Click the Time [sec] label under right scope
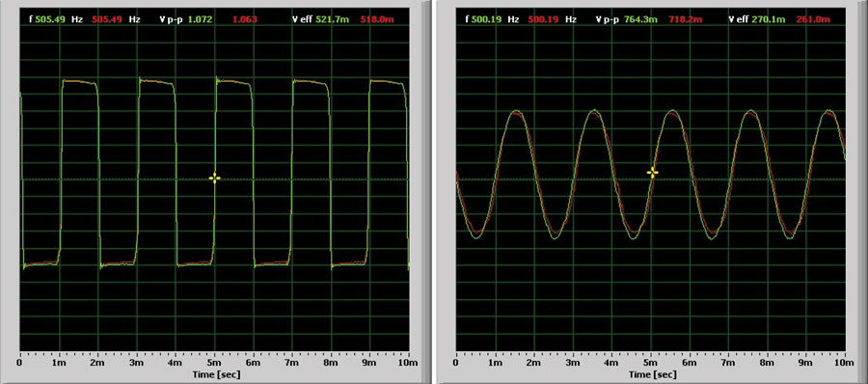 click(x=652, y=374)
